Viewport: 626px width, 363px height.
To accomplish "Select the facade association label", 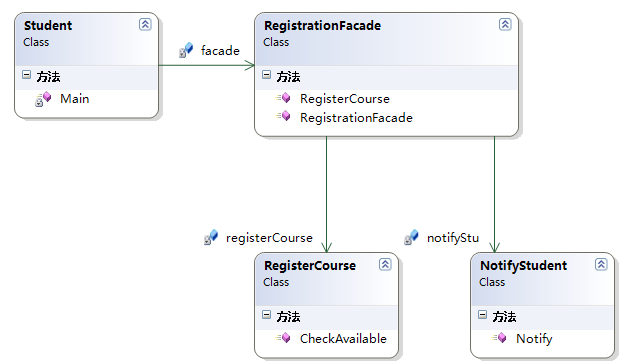I will [x=220, y=51].
